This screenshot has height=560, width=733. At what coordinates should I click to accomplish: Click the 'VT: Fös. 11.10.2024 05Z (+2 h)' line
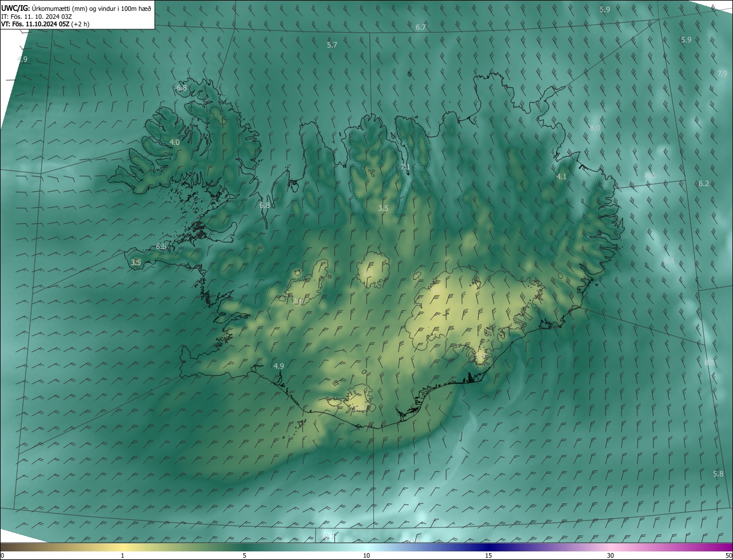point(45,24)
